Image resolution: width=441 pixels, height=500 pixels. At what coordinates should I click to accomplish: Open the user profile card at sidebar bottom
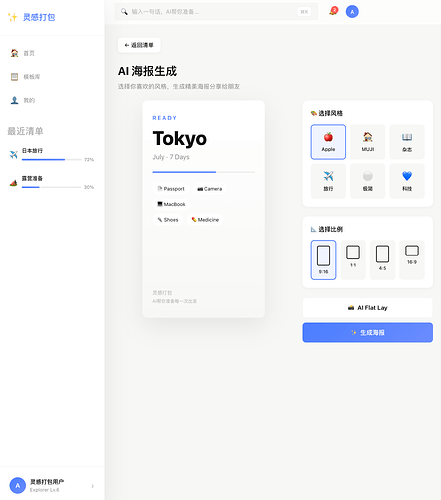(x=52, y=486)
